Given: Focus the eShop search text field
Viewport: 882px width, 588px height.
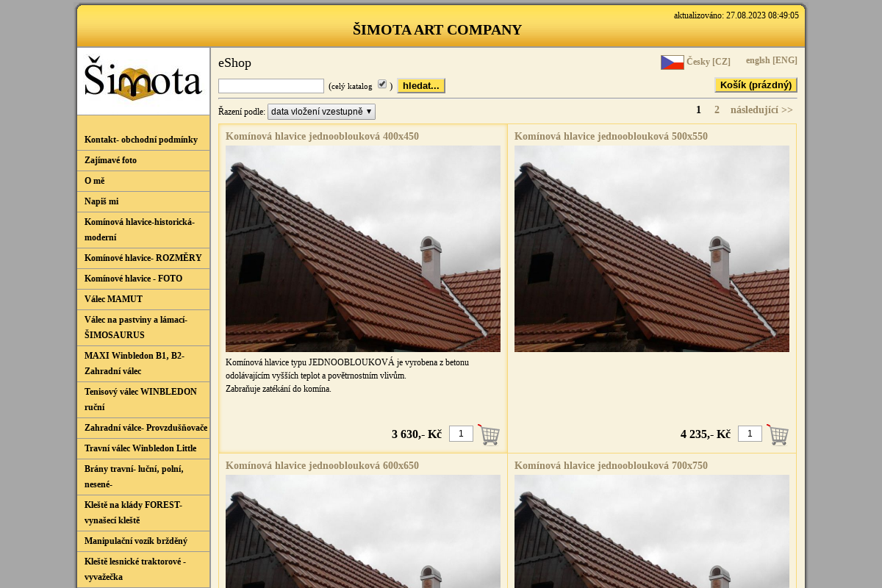Looking at the screenshot, I should pos(271,86).
